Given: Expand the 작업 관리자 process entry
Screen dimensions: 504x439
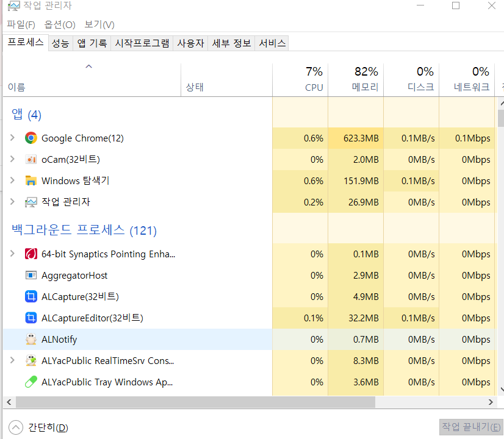Looking at the screenshot, I should 12,201.
